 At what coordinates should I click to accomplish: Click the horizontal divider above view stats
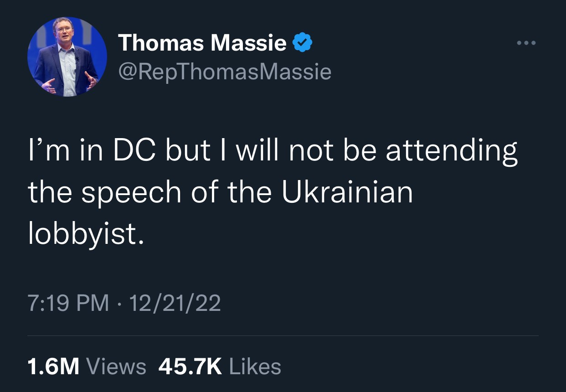pos(283,336)
